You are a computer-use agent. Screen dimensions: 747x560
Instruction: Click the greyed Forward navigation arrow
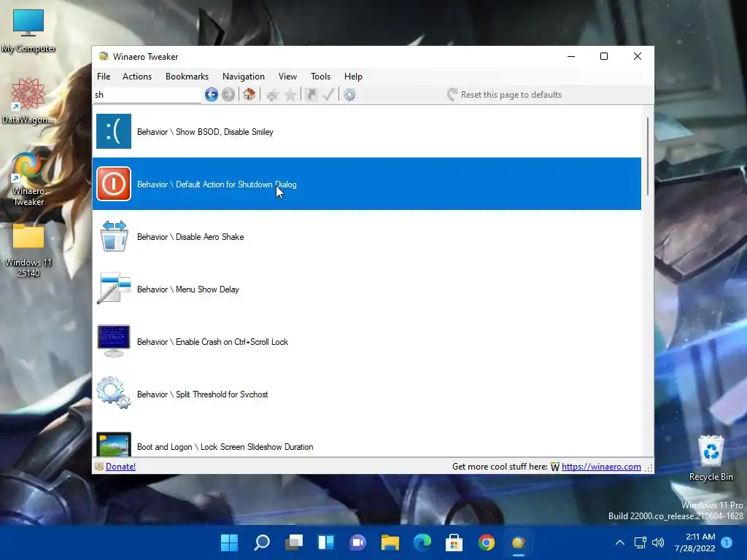pos(228,95)
